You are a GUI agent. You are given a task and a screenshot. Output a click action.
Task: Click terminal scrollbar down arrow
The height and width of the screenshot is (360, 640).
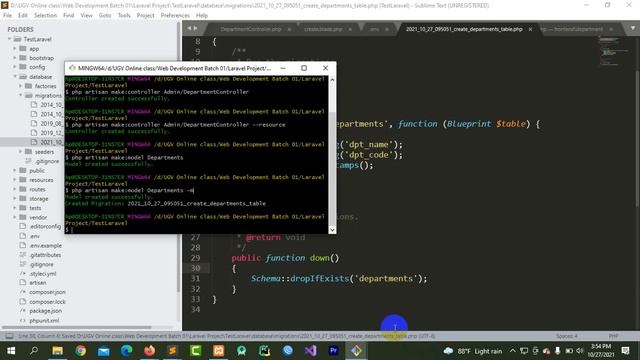(x=332, y=230)
